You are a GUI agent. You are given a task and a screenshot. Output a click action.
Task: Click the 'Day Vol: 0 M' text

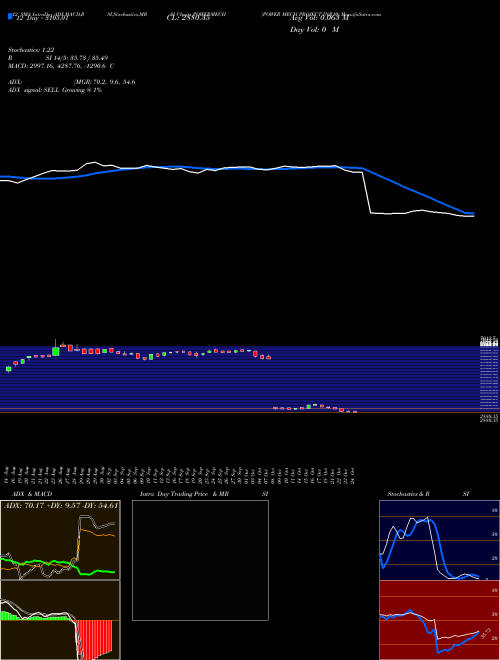314,30
